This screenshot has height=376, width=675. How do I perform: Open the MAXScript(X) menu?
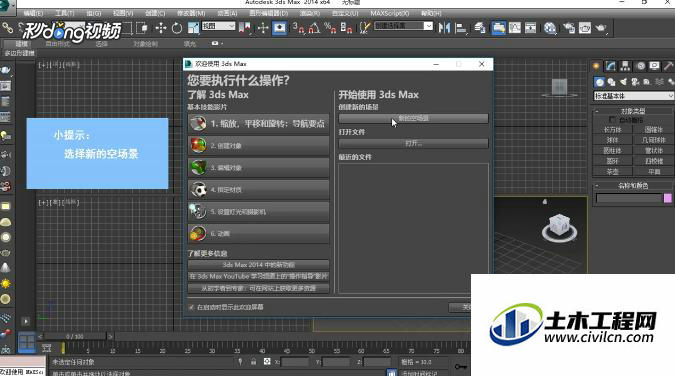click(390, 13)
